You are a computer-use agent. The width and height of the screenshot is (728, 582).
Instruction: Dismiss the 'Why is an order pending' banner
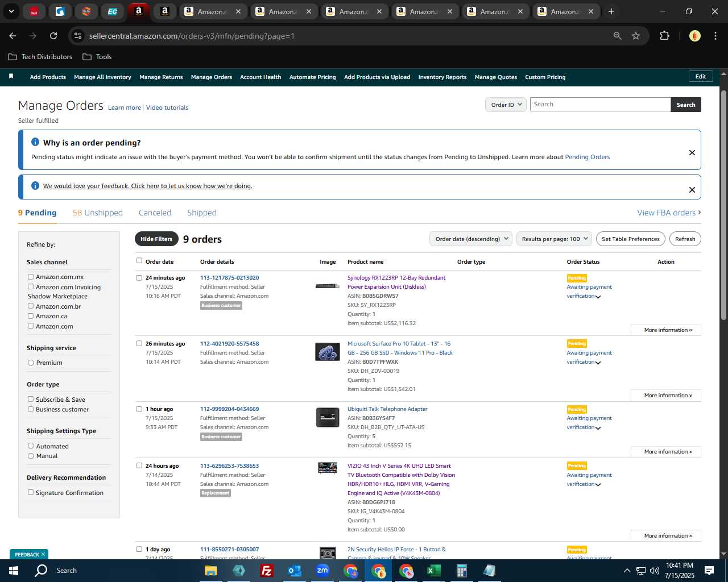coord(692,152)
